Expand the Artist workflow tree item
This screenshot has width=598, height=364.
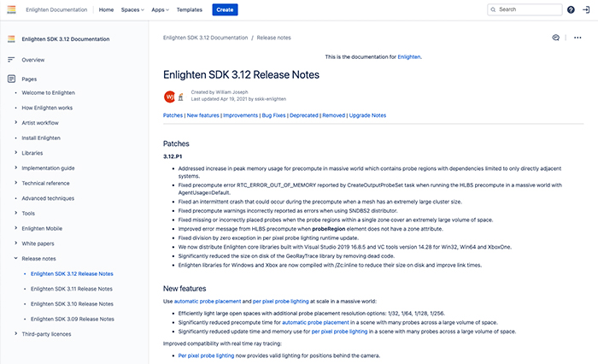15,123
